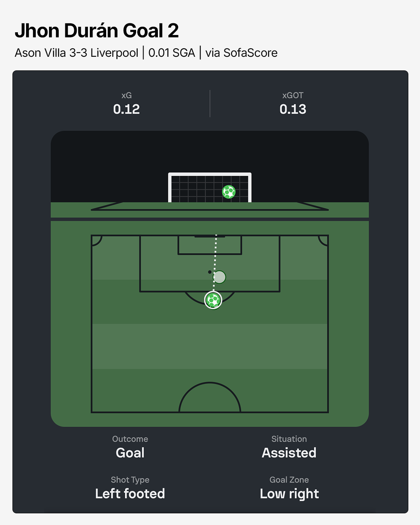Click the white goal frame net
The height and width of the screenshot is (525, 420).
pyautogui.click(x=210, y=187)
